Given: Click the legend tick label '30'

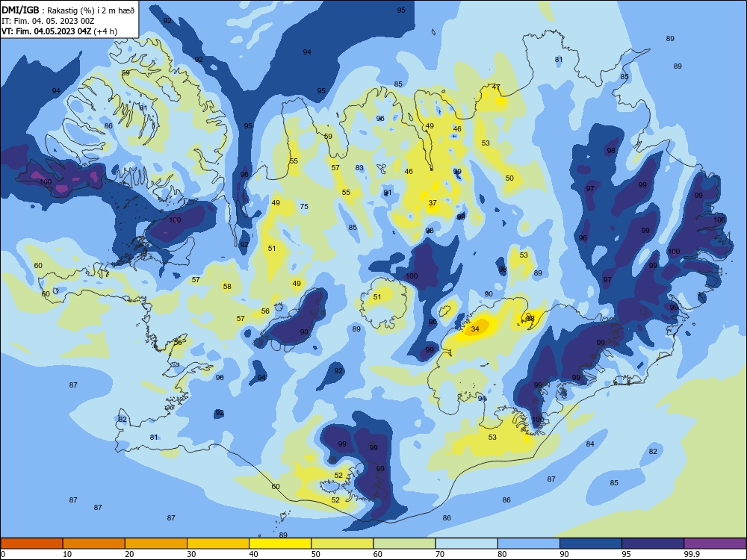Looking at the screenshot, I should [191, 554].
